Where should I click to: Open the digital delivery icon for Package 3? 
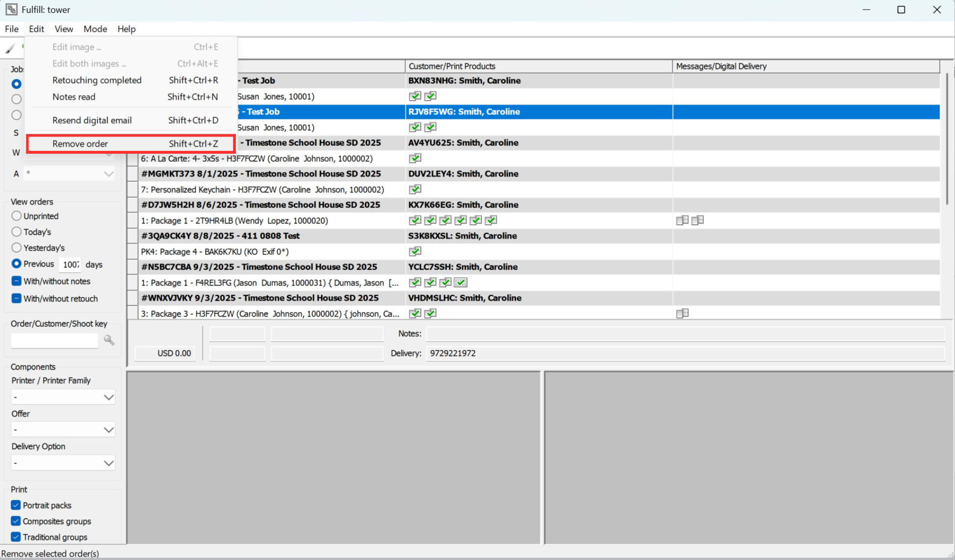point(682,314)
